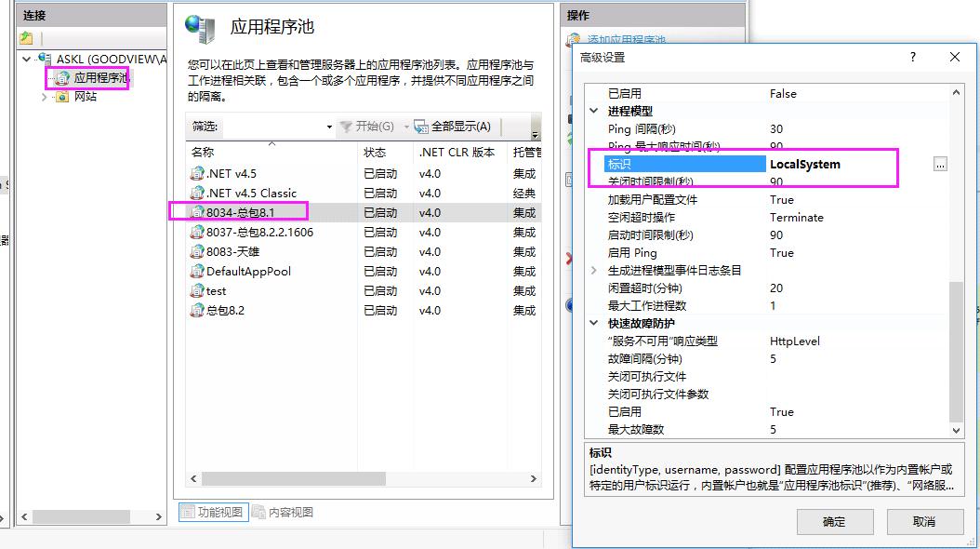Switch to the 功能视图 tab
Screen dimensions: 980x549
(212, 512)
